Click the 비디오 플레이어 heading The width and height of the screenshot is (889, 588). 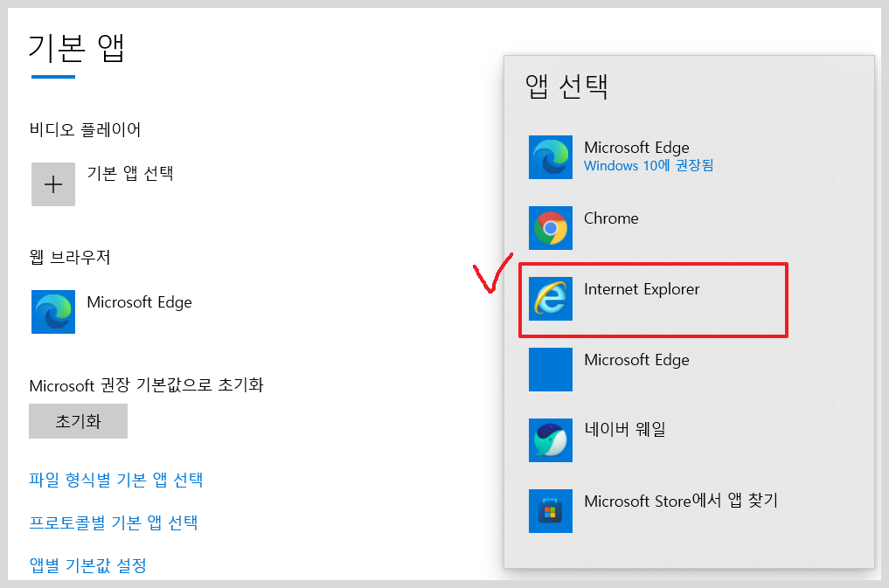click(x=85, y=129)
